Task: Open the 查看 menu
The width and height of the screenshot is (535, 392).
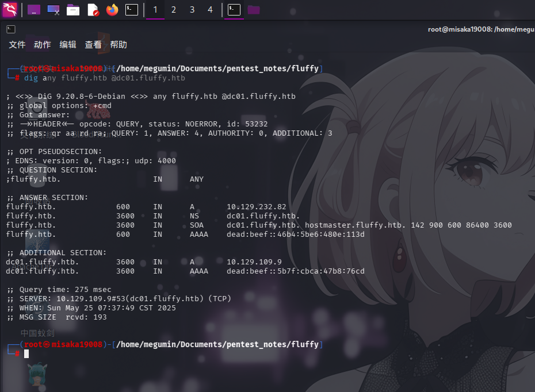Action: point(93,45)
